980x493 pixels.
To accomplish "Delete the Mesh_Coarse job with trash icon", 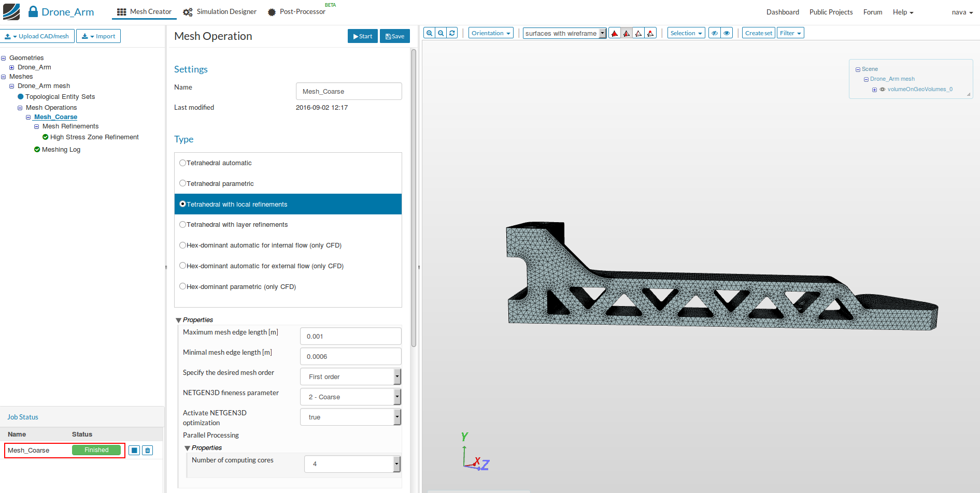I will point(148,451).
